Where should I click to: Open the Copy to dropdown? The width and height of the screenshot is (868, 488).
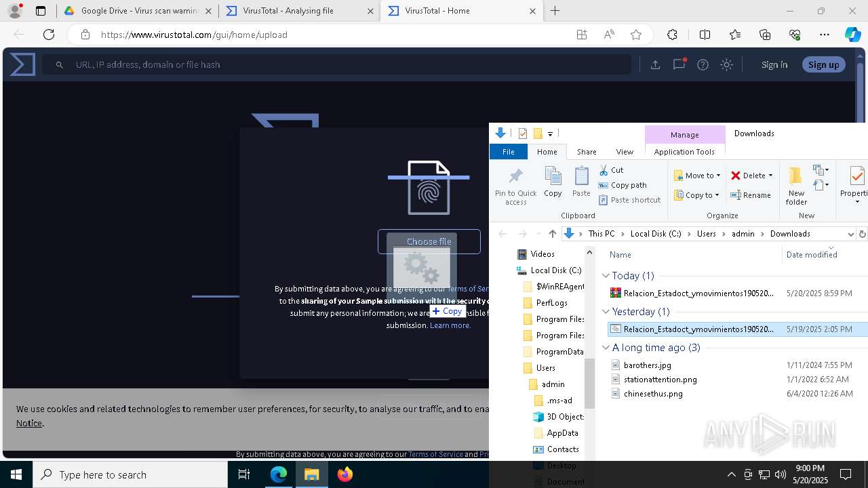click(x=697, y=195)
